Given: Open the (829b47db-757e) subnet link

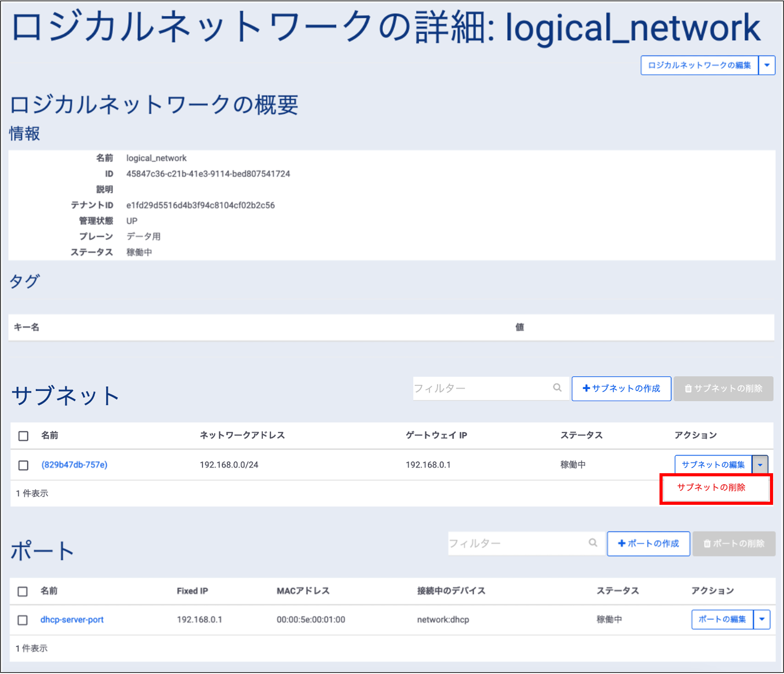Looking at the screenshot, I should (x=75, y=465).
